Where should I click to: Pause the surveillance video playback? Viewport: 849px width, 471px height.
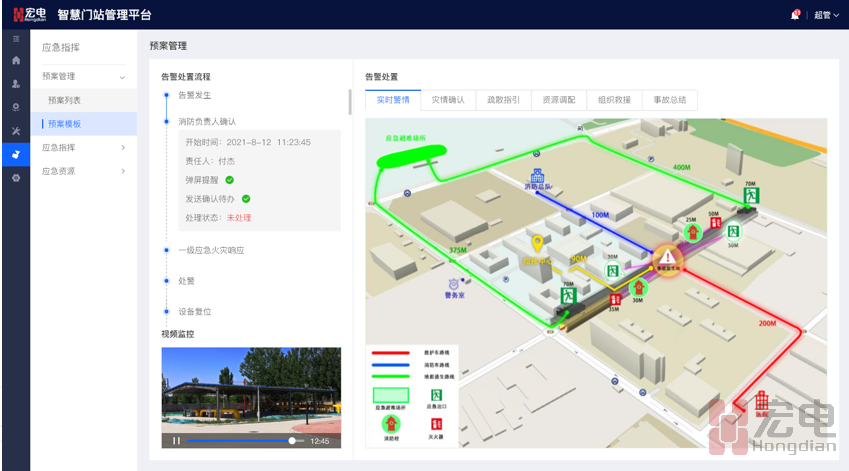tap(177, 440)
